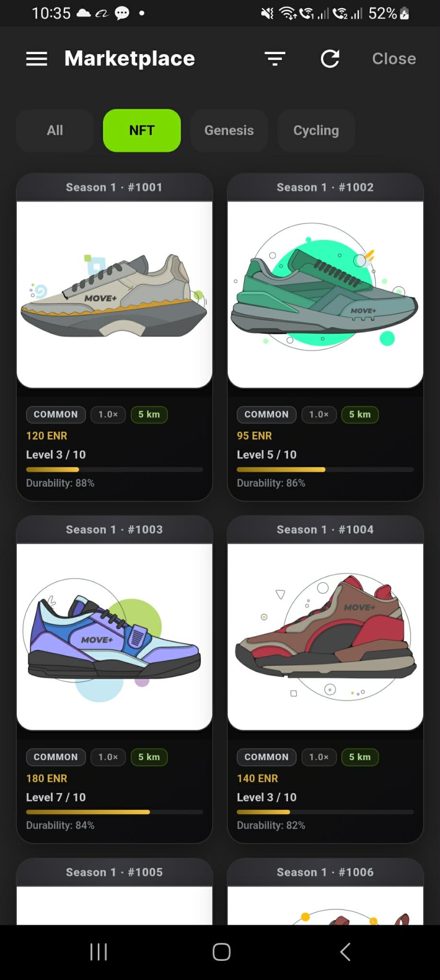
Task: Click the level progress bar of #1003
Action: [x=115, y=812]
